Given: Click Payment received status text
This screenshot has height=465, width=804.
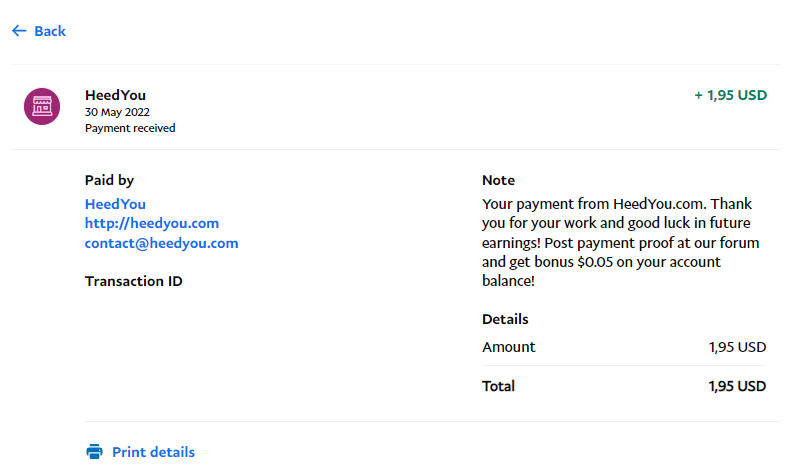Looking at the screenshot, I should [x=130, y=128].
